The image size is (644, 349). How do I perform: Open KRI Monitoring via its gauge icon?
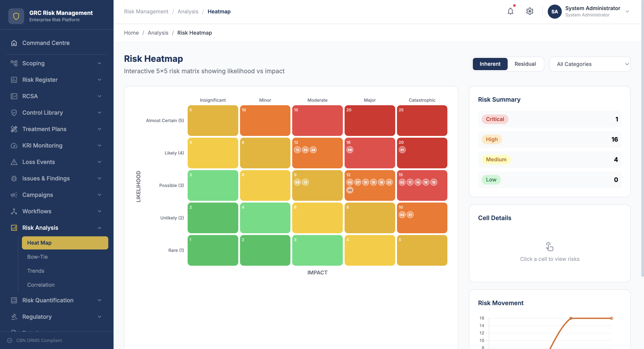pyautogui.click(x=14, y=145)
